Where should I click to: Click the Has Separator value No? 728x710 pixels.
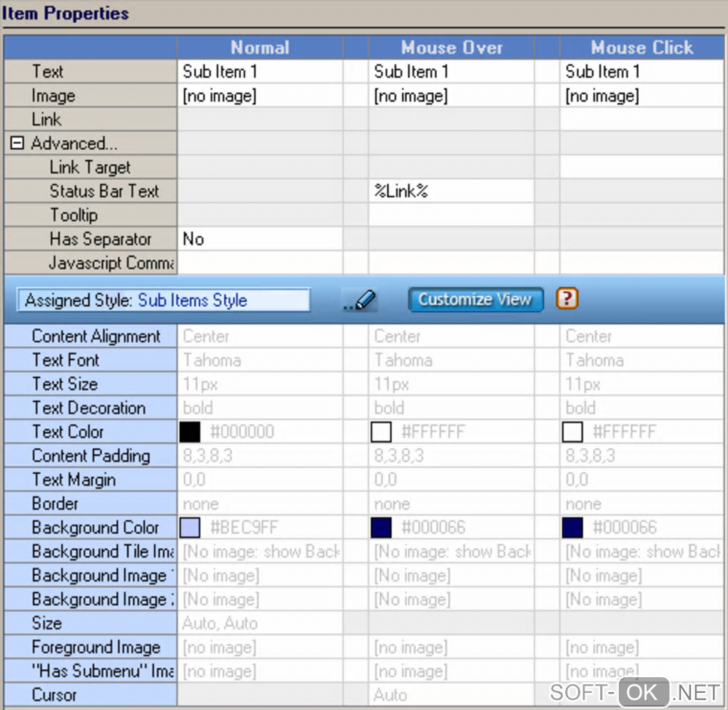tap(260, 239)
